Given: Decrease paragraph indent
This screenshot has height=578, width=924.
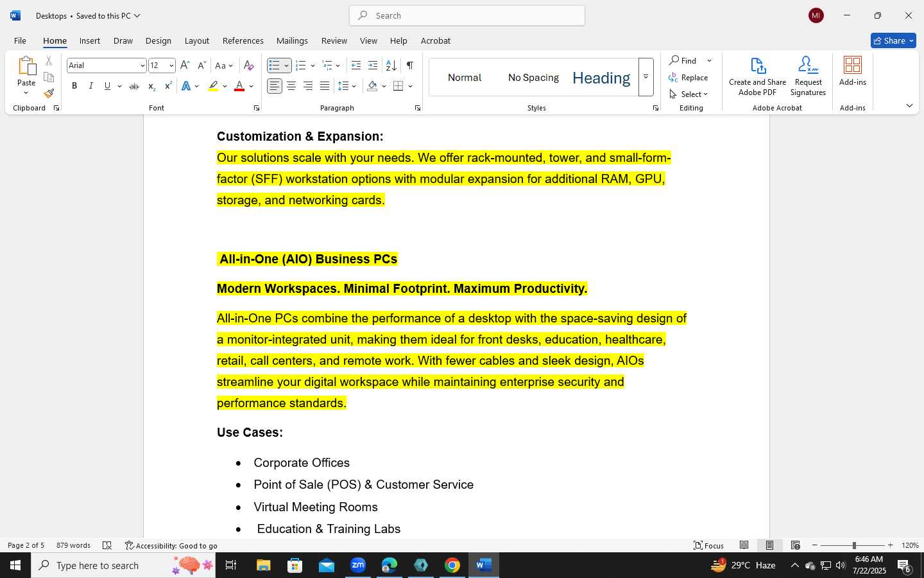Looking at the screenshot, I should click(x=356, y=66).
